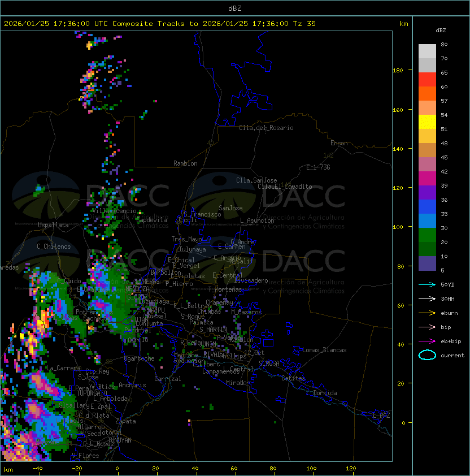Select the light orange 57-54 dBZ swatch
Screen dimensions: 470x476
point(427,108)
